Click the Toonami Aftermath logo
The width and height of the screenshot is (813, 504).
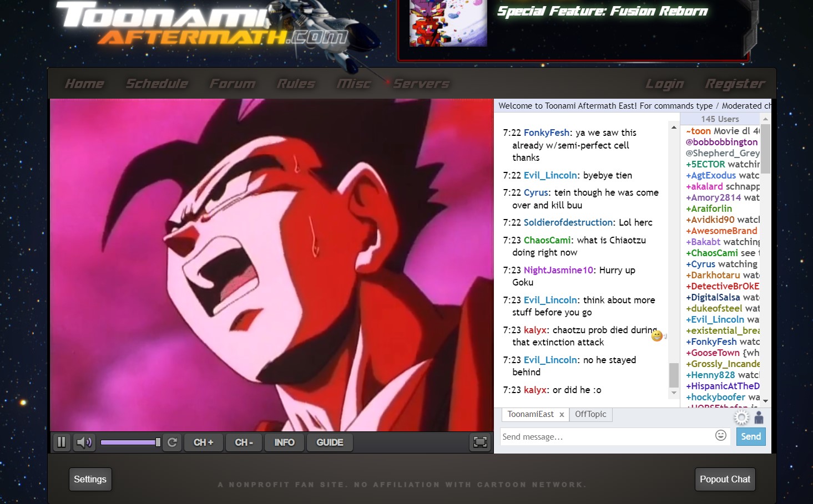[x=203, y=23]
